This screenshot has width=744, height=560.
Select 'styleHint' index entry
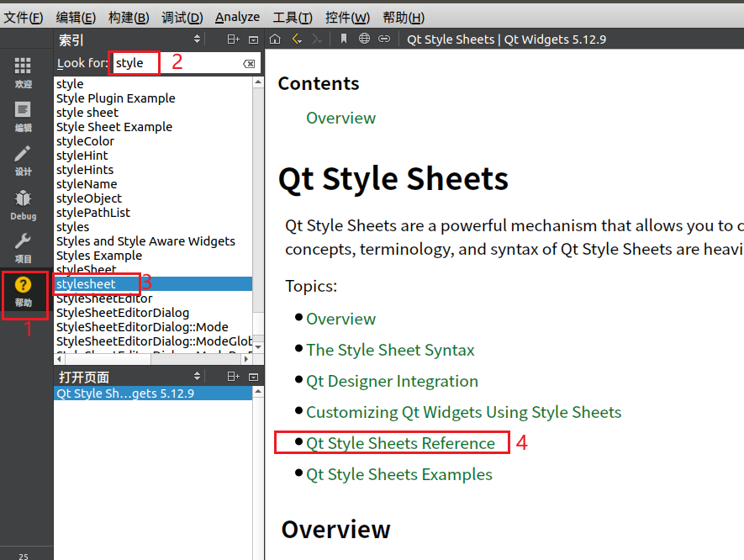(x=153, y=156)
